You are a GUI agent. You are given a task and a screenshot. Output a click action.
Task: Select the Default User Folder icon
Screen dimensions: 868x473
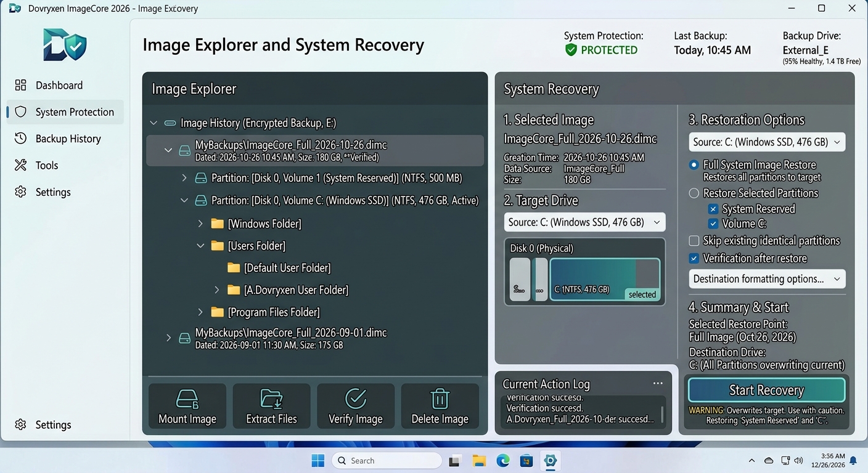point(233,267)
